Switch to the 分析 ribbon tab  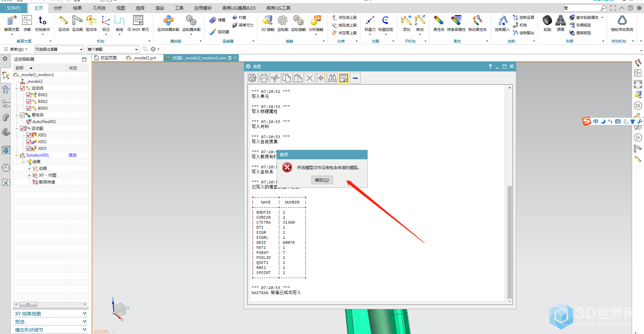58,8
